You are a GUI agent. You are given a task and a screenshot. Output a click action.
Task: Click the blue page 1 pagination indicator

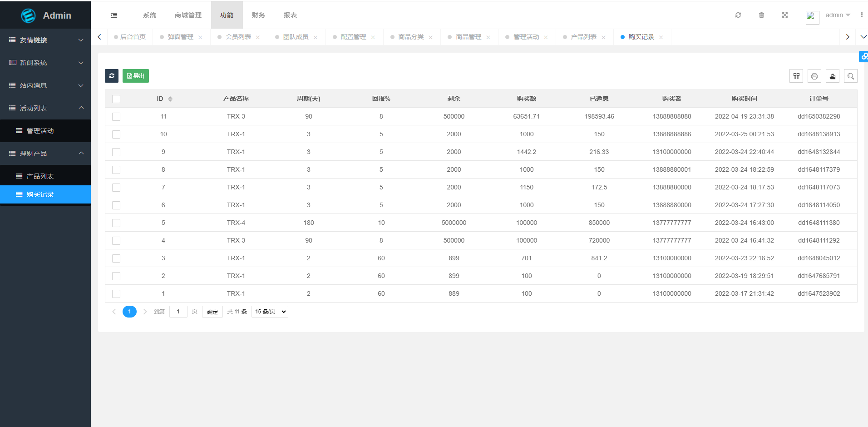(x=129, y=311)
